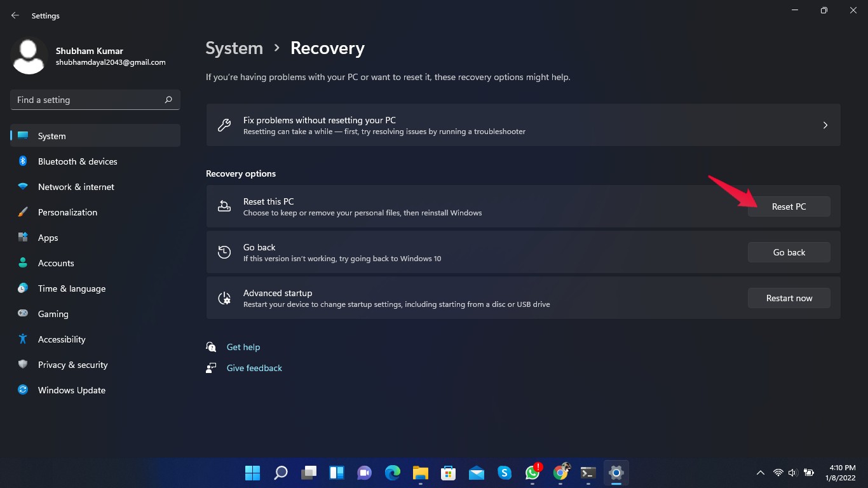This screenshot has width=868, height=488.
Task: Click System in the breadcrumb header
Action: click(234, 48)
